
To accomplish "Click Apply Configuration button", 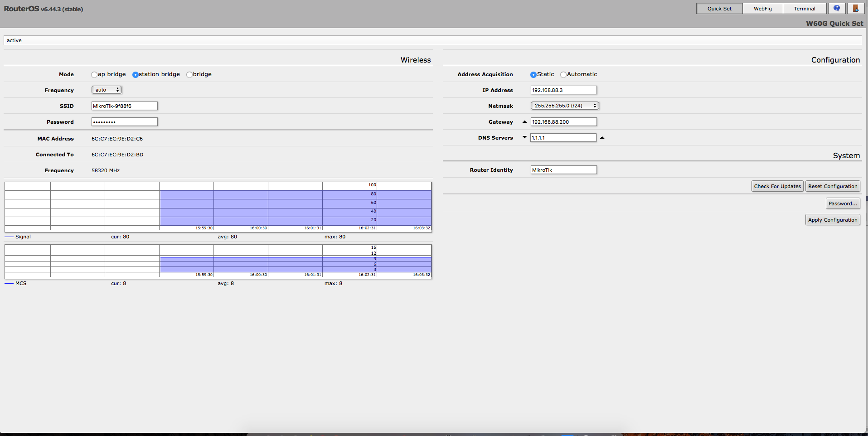I will [833, 220].
